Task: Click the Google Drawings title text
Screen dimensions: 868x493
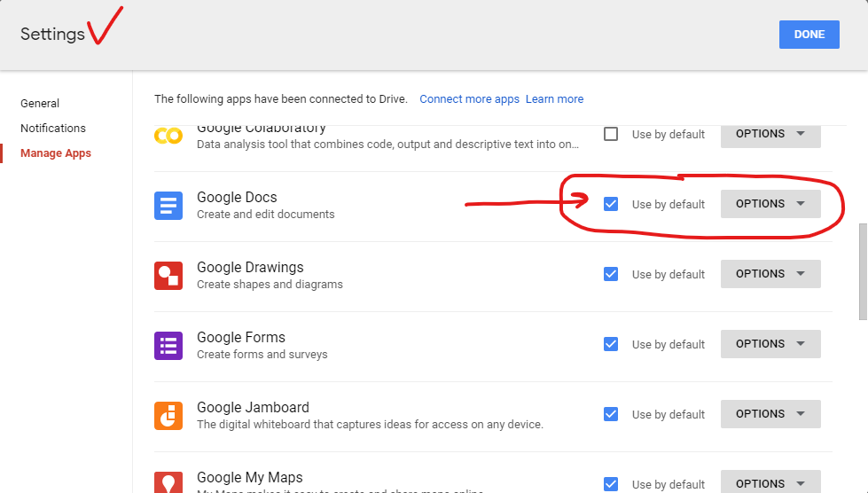Action: [x=250, y=268]
